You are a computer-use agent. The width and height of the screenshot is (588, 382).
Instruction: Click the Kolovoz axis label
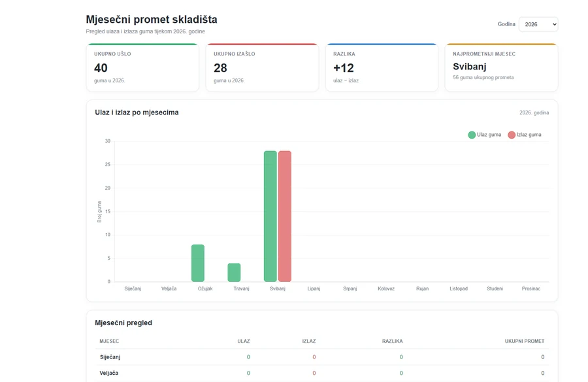[386, 288]
